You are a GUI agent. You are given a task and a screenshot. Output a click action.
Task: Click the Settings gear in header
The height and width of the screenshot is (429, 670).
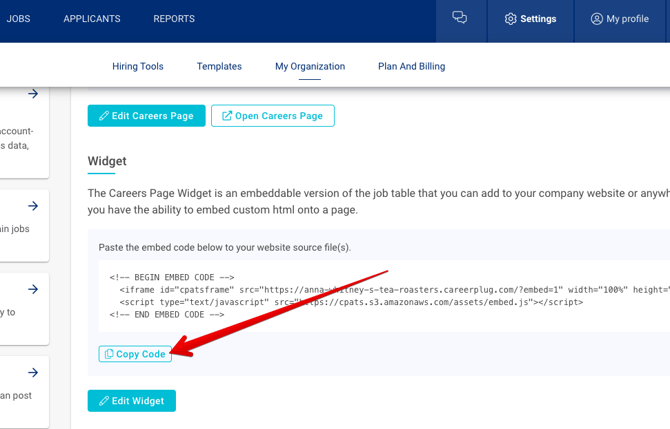[530, 19]
